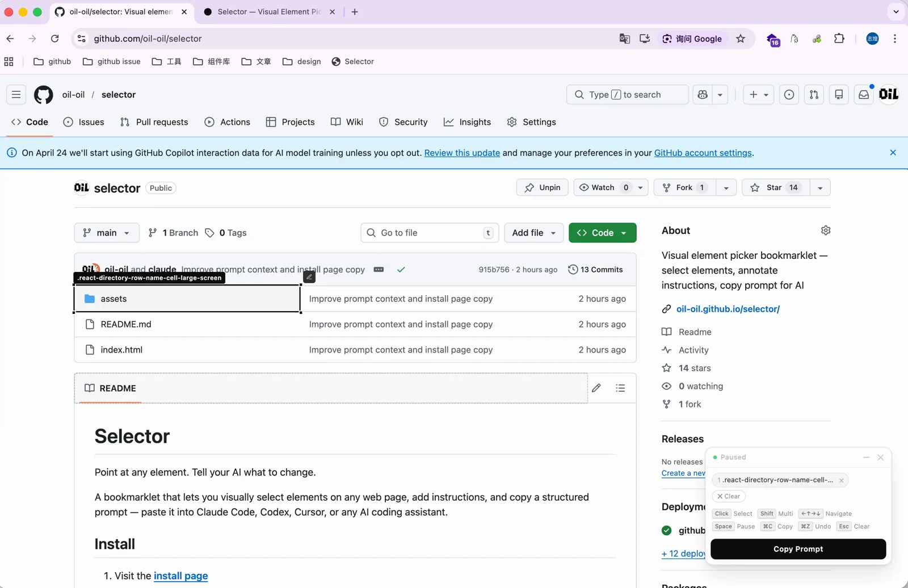This screenshot has width=908, height=588.
Task: Open the 0 Tags link
Action: pyautogui.click(x=225, y=233)
